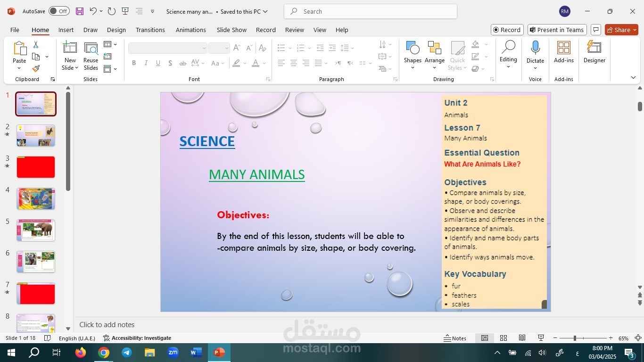The width and height of the screenshot is (644, 362).
Task: Fit slide to current window icon
Action: pyautogui.click(x=638, y=338)
